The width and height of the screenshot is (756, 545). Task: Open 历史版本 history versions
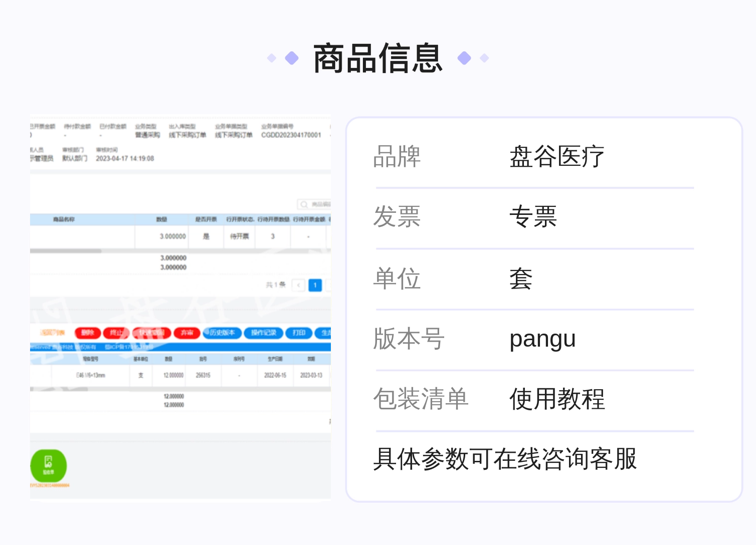coord(222,333)
